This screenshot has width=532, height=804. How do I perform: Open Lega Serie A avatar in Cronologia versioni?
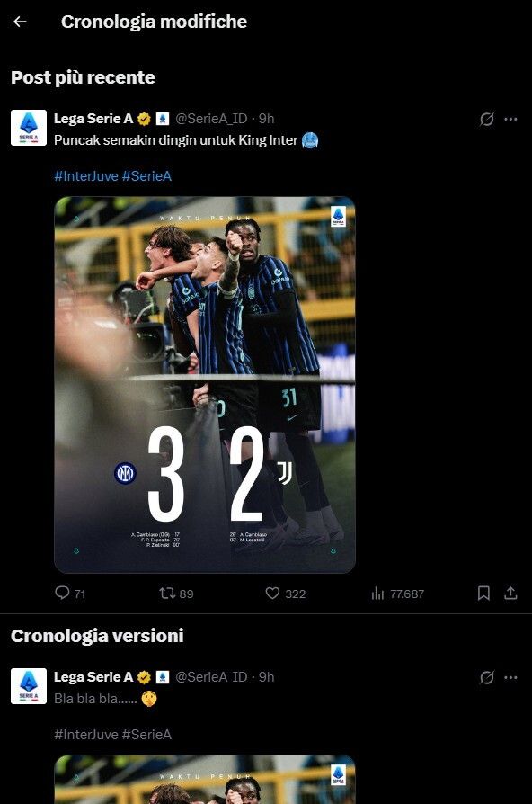coord(29,686)
